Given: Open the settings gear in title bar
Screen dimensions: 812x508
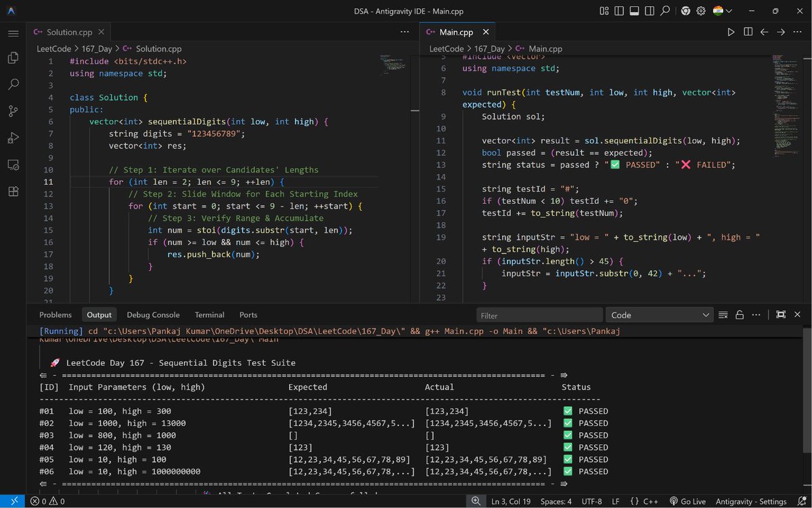Looking at the screenshot, I should 701,11.
